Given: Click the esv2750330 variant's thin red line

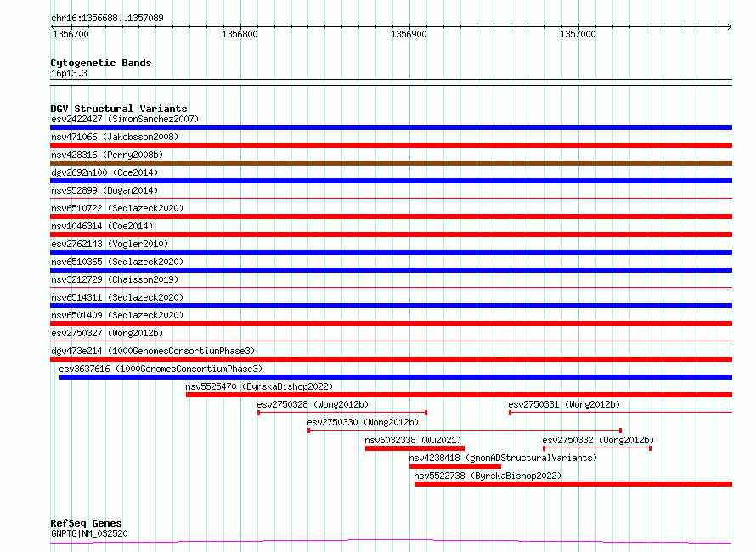Looking at the screenshot, I should 464,431.
